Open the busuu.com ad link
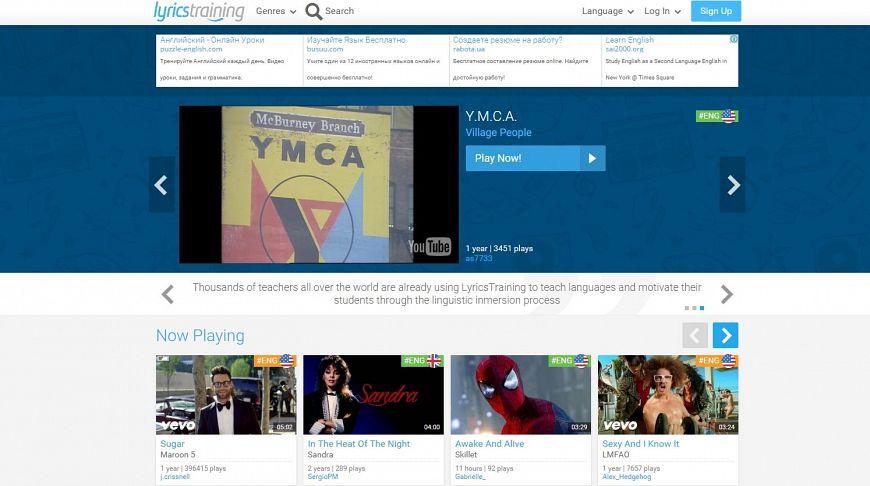Image resolution: width=870 pixels, height=486 pixels. click(x=325, y=49)
